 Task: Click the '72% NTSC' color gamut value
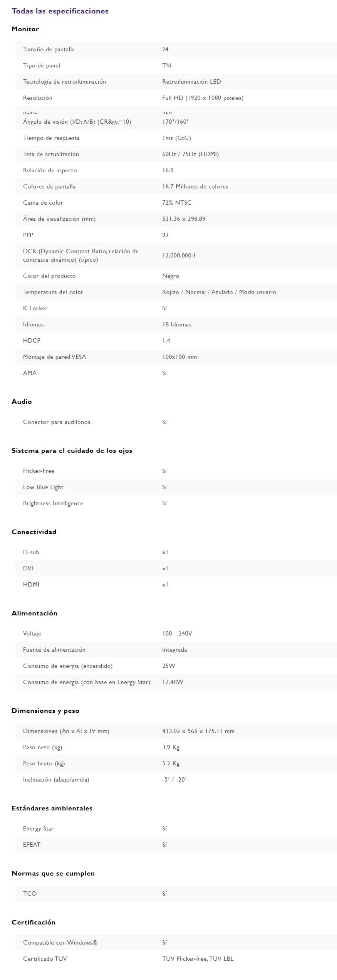pos(176,203)
